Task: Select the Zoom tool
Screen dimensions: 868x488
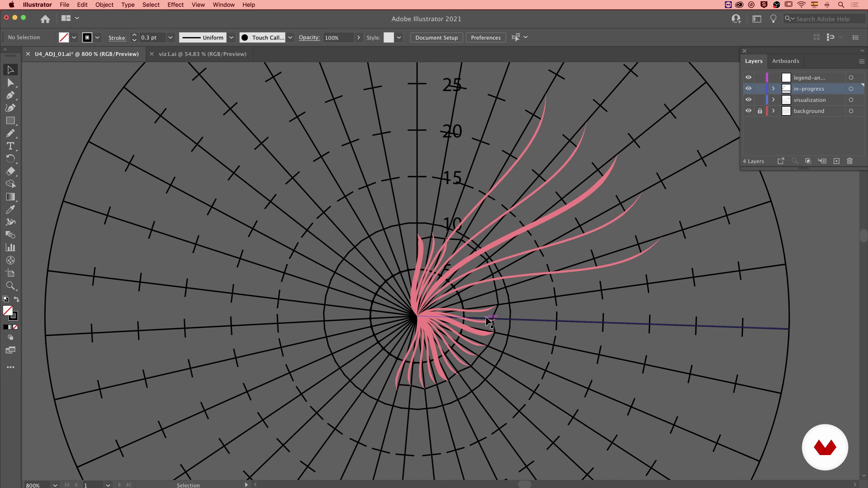Action: 10,286
